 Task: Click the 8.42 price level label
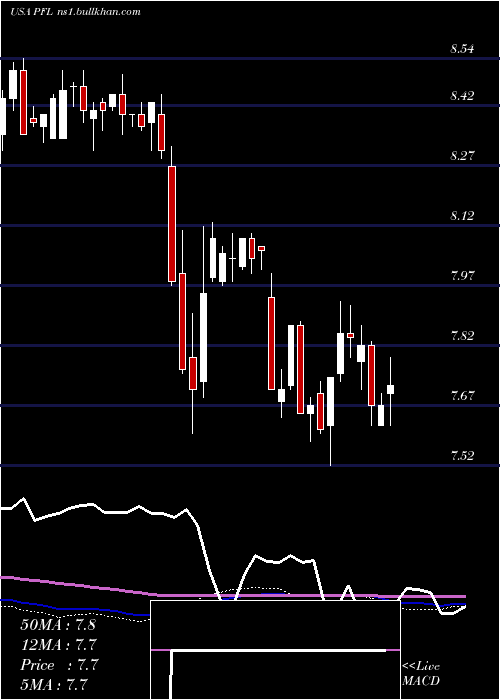coord(462,96)
